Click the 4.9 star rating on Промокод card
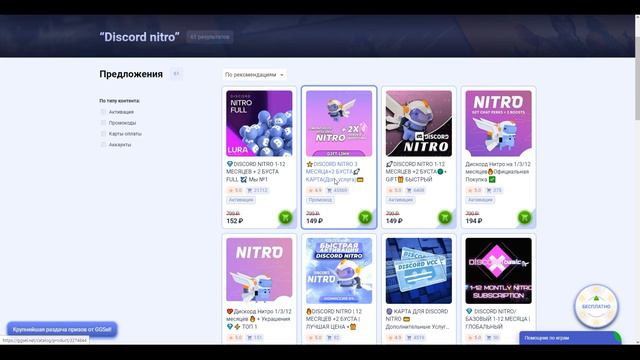The width and height of the screenshot is (640, 360). [x=315, y=190]
